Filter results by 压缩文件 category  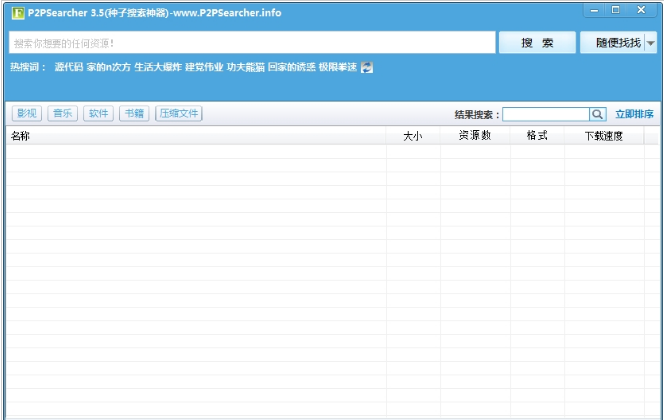(x=179, y=113)
